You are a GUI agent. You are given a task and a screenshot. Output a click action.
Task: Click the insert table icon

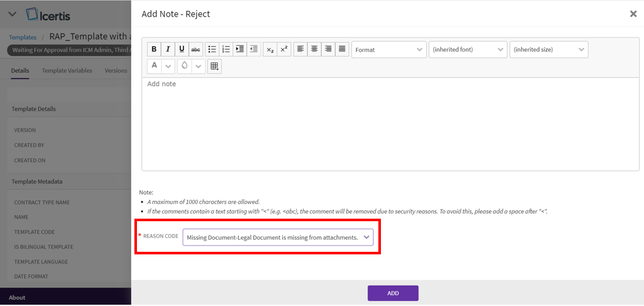click(x=215, y=66)
